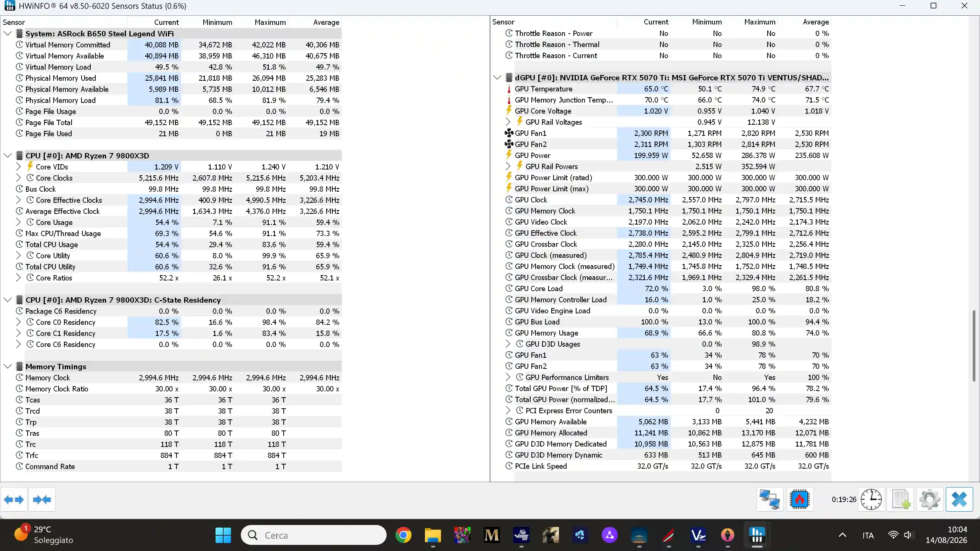Click left pane Minimum column header

click(x=207, y=22)
